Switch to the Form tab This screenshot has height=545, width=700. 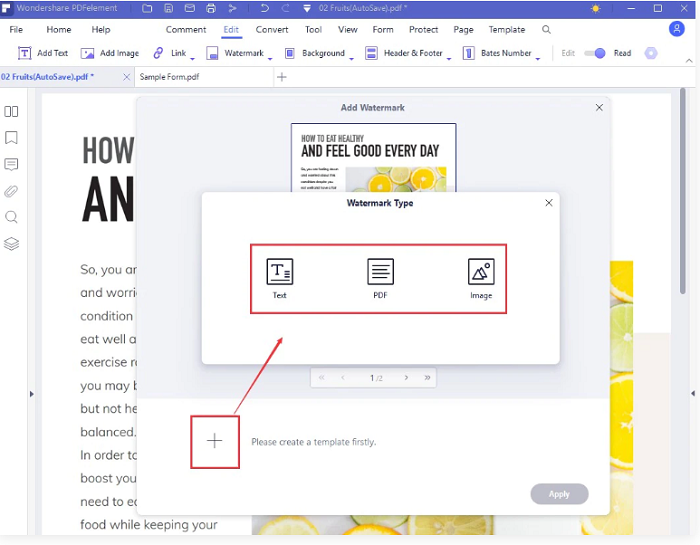[x=383, y=29]
